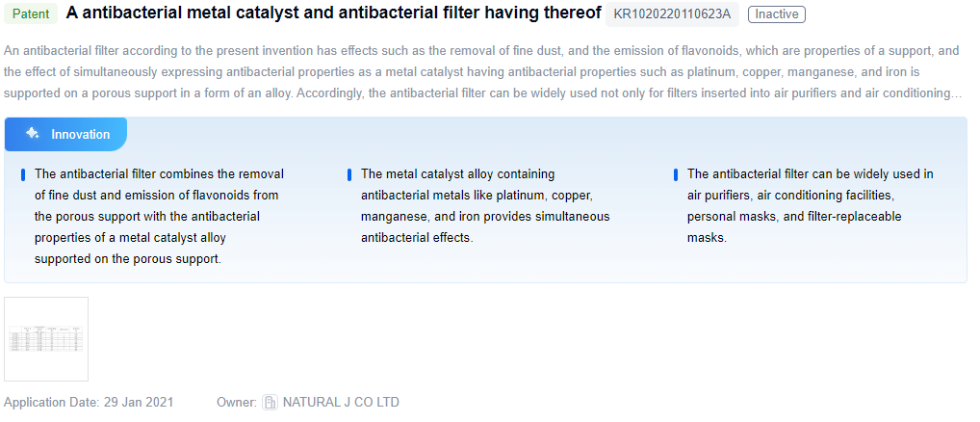Click the Inactive status badge
The image size is (980, 422).
(x=776, y=14)
